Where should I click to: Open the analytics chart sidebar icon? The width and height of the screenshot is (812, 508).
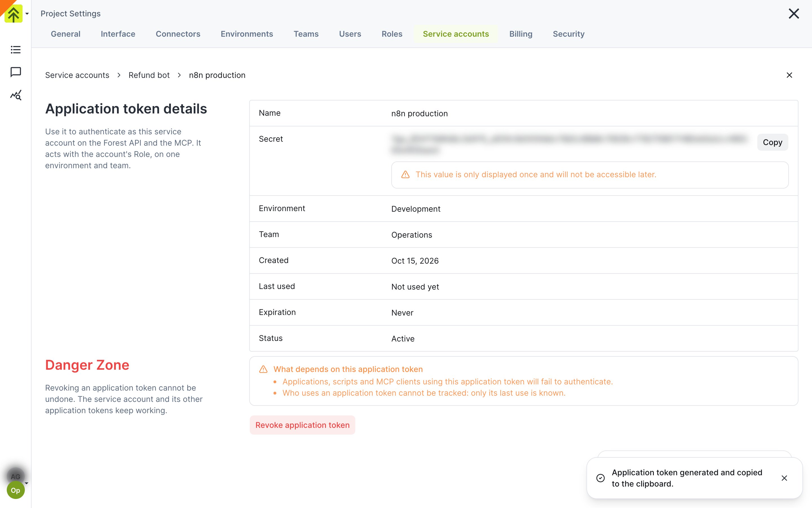[x=16, y=95]
